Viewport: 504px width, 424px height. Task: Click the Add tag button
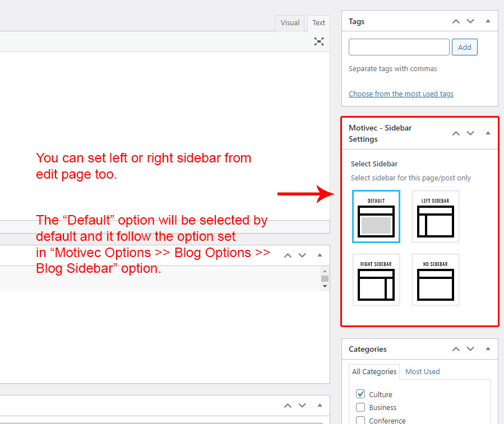464,47
